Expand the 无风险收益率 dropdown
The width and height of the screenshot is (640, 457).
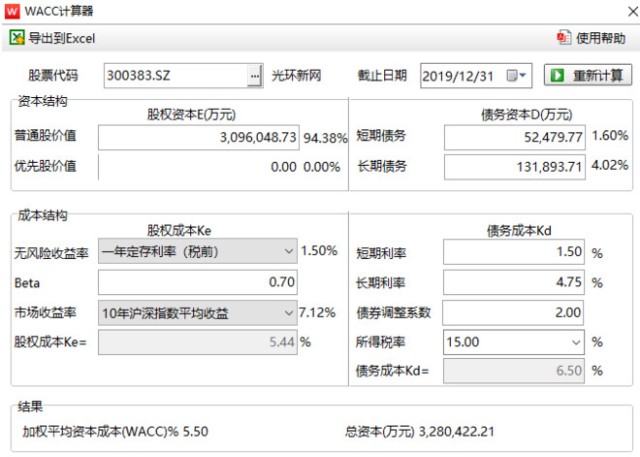coord(289,251)
